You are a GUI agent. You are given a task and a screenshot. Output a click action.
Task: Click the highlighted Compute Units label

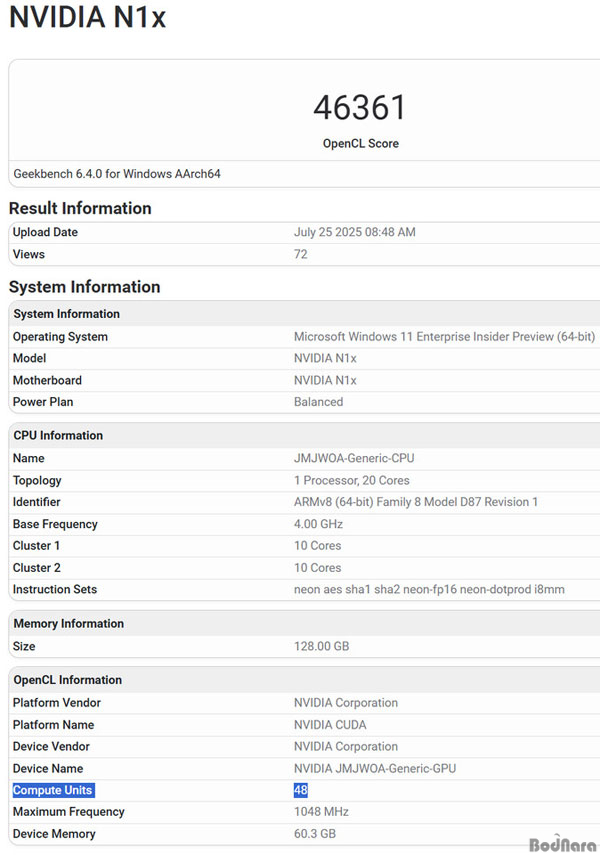[x=53, y=790]
